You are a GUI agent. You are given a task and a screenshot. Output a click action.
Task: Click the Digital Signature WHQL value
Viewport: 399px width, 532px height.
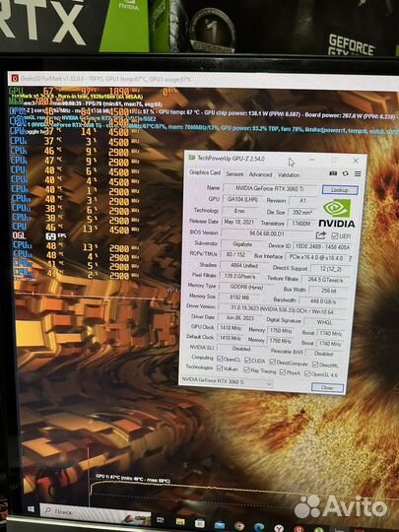pyautogui.click(x=324, y=322)
